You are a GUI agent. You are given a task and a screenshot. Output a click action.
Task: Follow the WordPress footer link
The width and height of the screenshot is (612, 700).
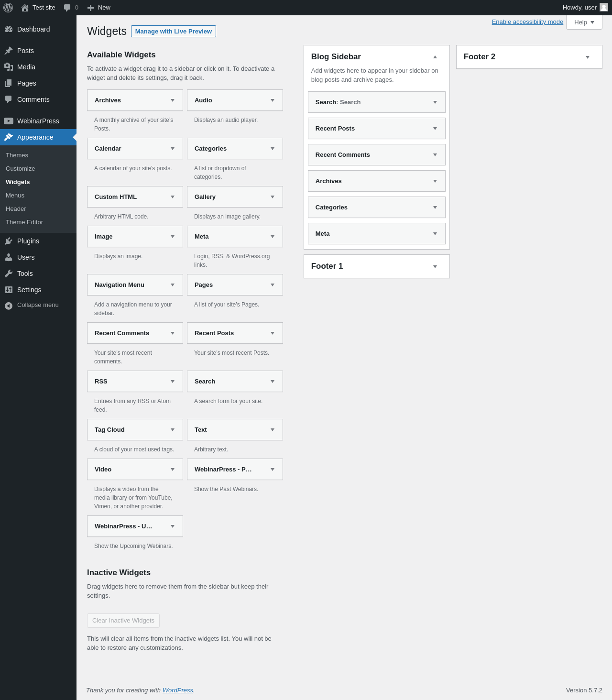click(178, 690)
